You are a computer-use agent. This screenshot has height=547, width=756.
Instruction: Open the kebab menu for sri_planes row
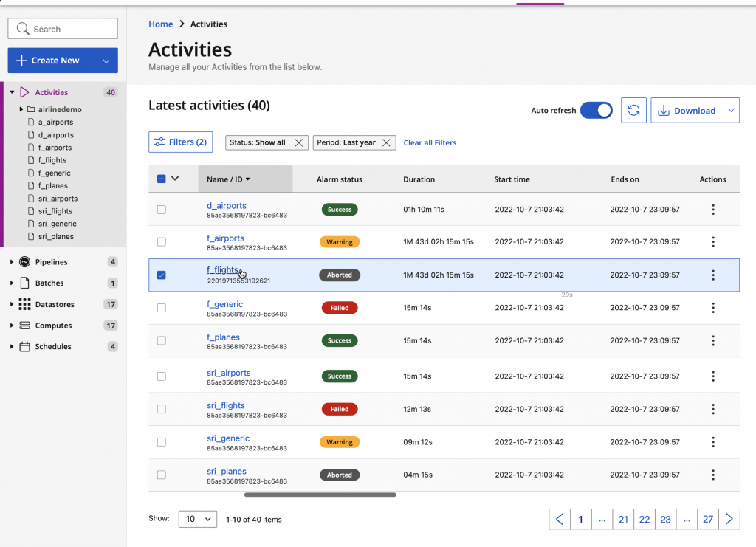tap(712, 475)
